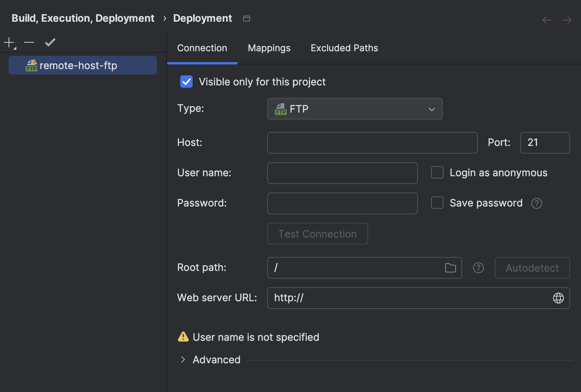Screen dimensions: 581x392
Task: Click inside the Host input field
Action: pos(372,143)
